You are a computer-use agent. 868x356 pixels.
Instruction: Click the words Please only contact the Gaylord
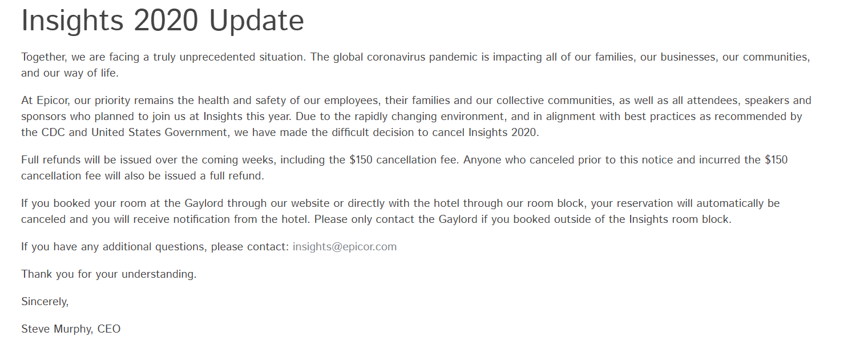tap(395, 219)
